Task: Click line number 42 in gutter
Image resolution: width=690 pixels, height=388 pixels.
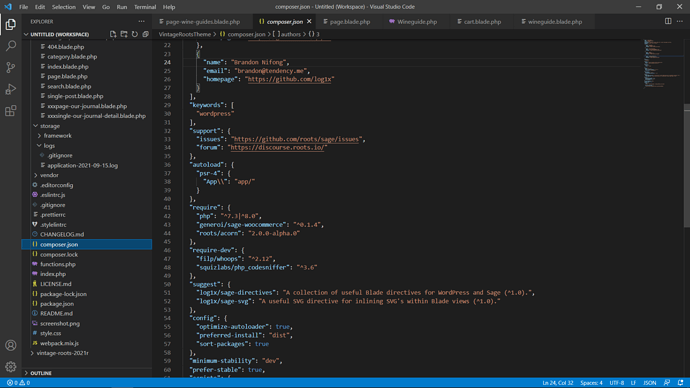Action: 167,216
